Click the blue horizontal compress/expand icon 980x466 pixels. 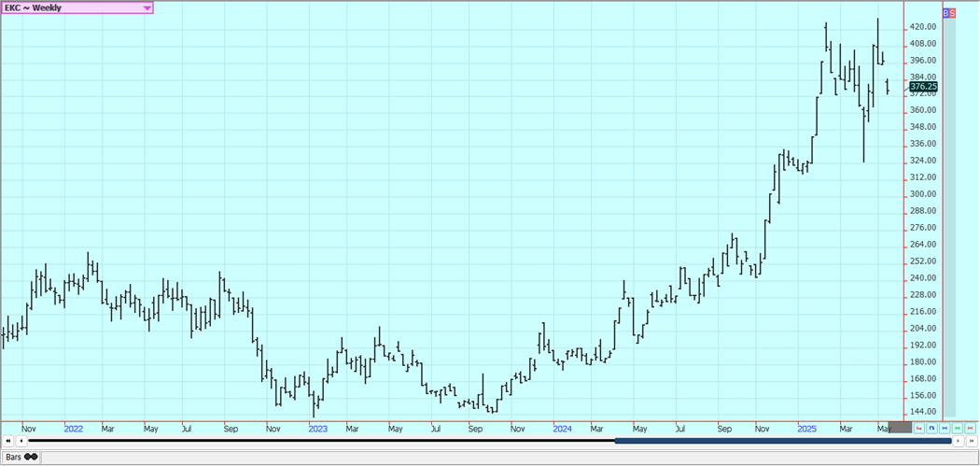pos(945,429)
